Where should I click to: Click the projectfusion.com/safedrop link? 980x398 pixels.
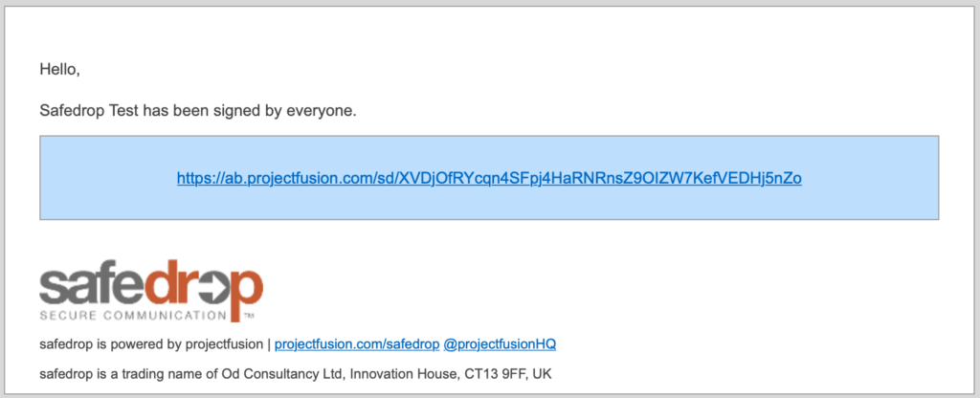[356, 343]
